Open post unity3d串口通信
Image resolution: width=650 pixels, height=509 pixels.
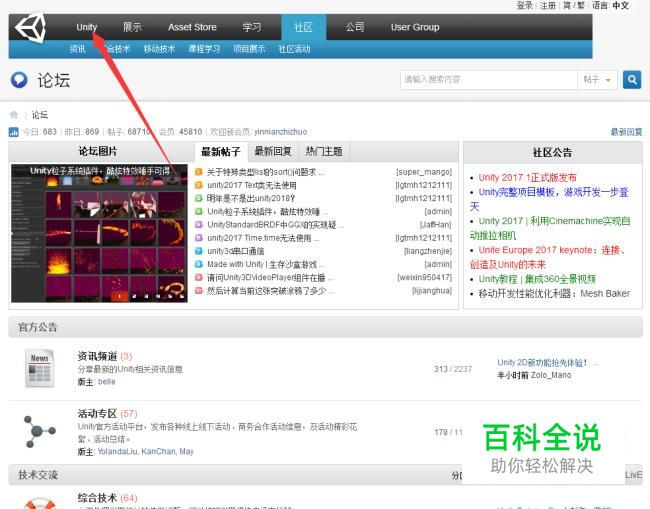click(235, 251)
